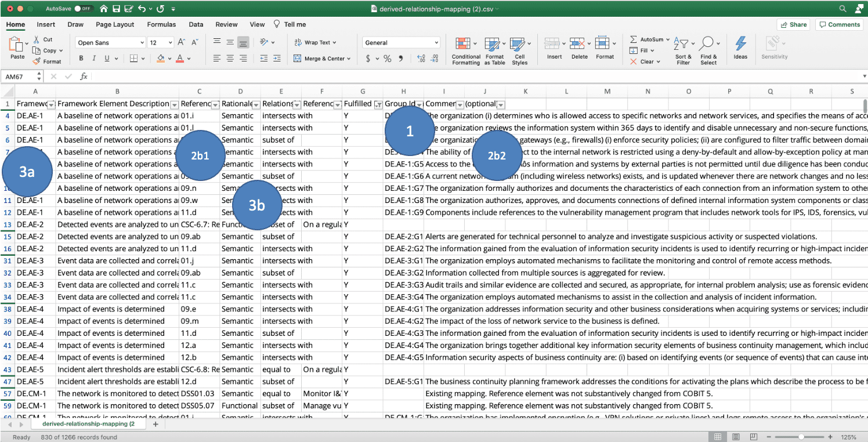Cut selection with the scissors icon
Screen dimensions: 868x442
pos(36,39)
